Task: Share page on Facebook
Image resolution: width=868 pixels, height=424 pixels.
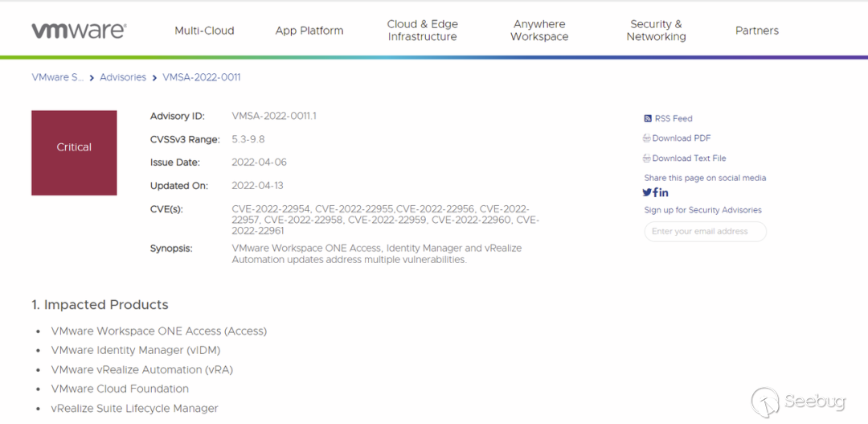Action: pos(656,193)
